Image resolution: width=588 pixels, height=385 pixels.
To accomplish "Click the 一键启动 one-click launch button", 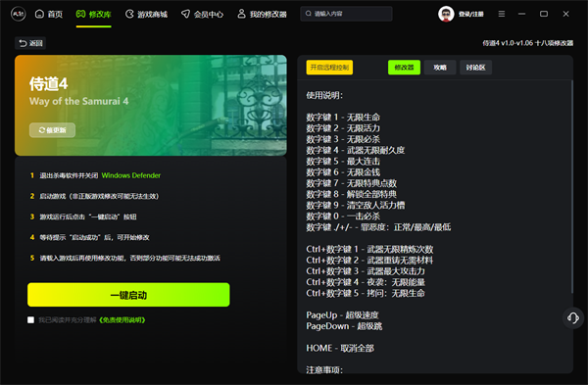I will click(x=128, y=295).
